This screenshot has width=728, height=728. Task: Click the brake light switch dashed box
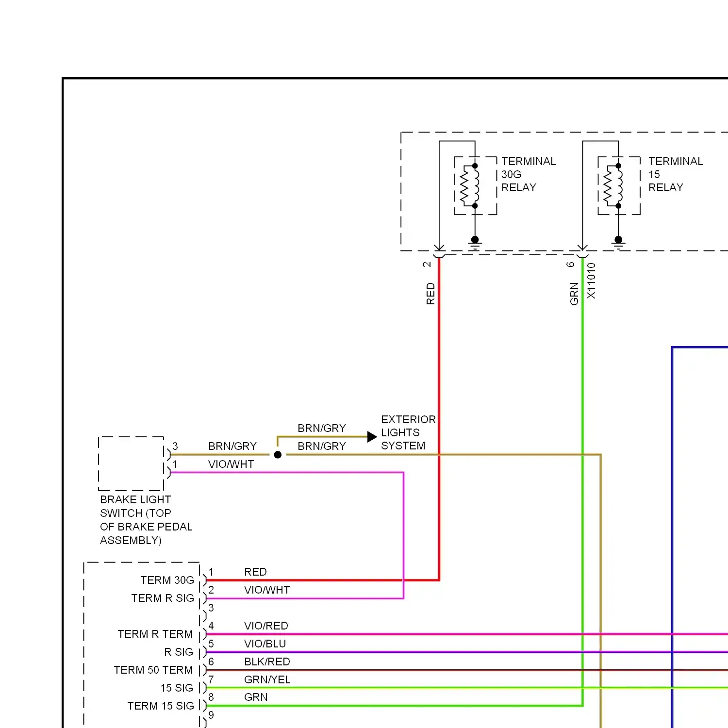pos(131,463)
